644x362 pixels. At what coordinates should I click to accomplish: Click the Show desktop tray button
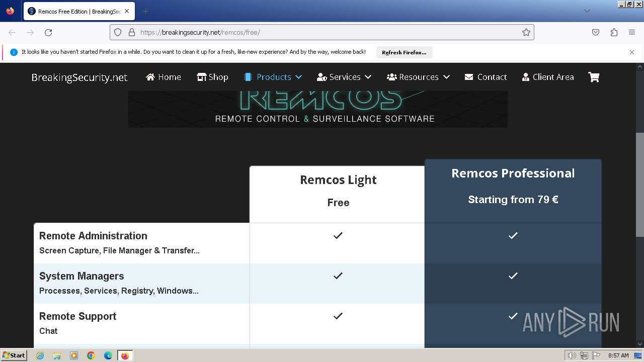(x=638, y=355)
